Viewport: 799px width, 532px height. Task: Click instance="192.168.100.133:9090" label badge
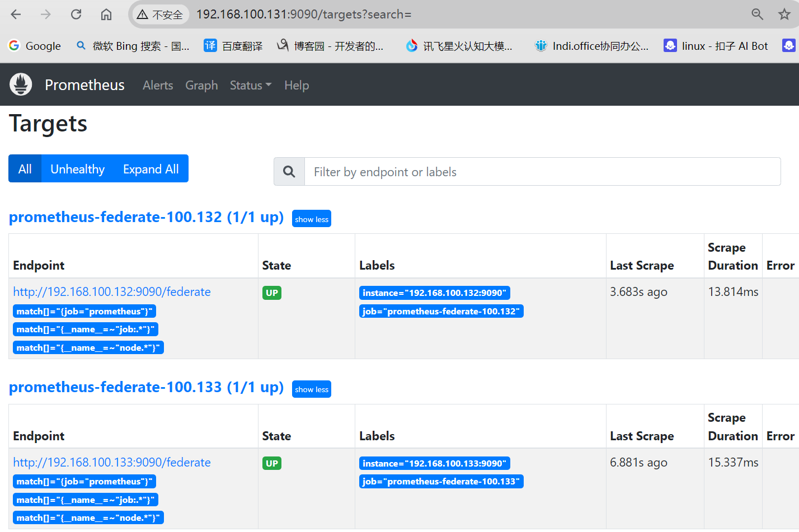coord(435,463)
